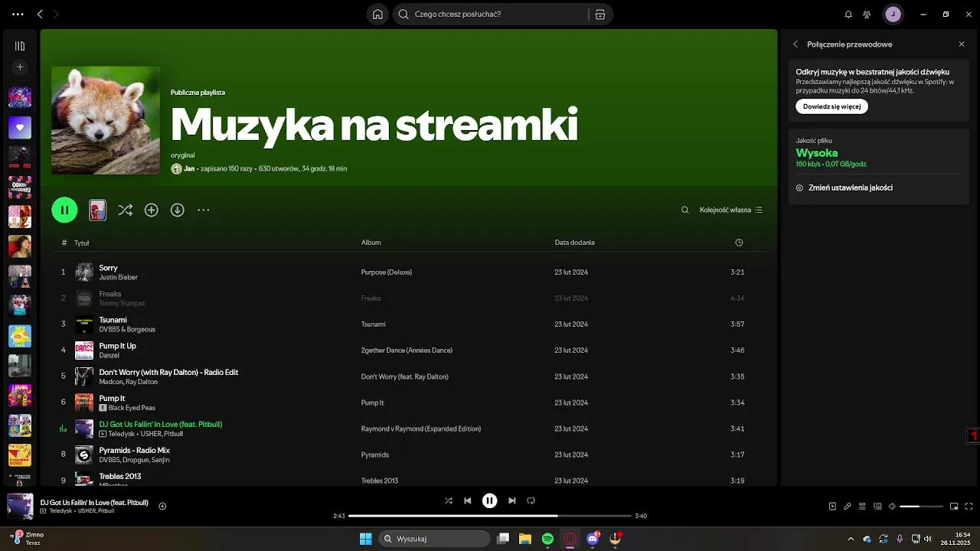Open the Connect to a device icon
This screenshot has width=980, height=551.
tap(877, 506)
